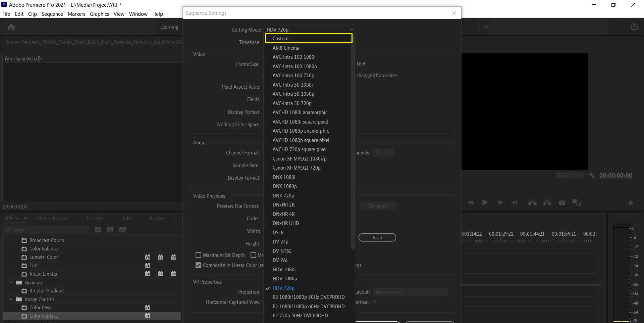The height and width of the screenshot is (323, 644).
Task: Expand workspaces overflow chevrons
Action: [487, 26]
